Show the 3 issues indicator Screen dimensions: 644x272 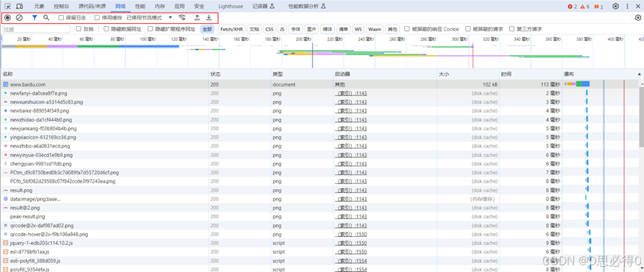click(x=598, y=7)
